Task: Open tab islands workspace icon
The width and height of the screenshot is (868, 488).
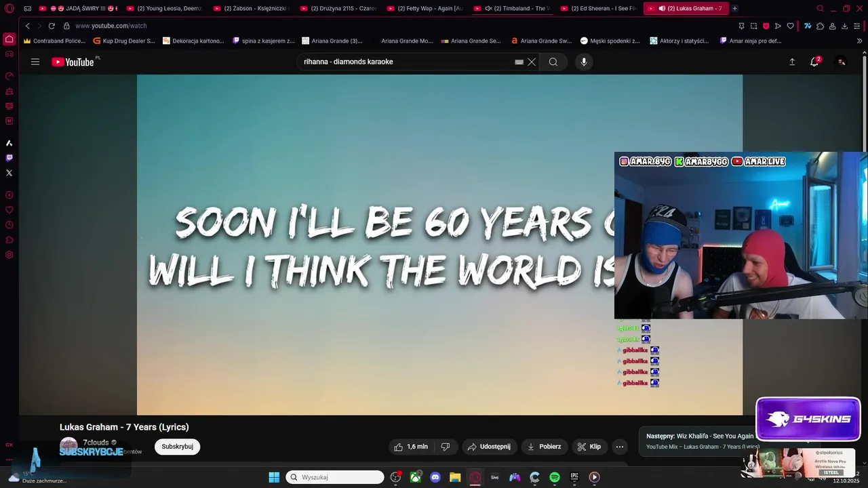Action: tap(28, 8)
